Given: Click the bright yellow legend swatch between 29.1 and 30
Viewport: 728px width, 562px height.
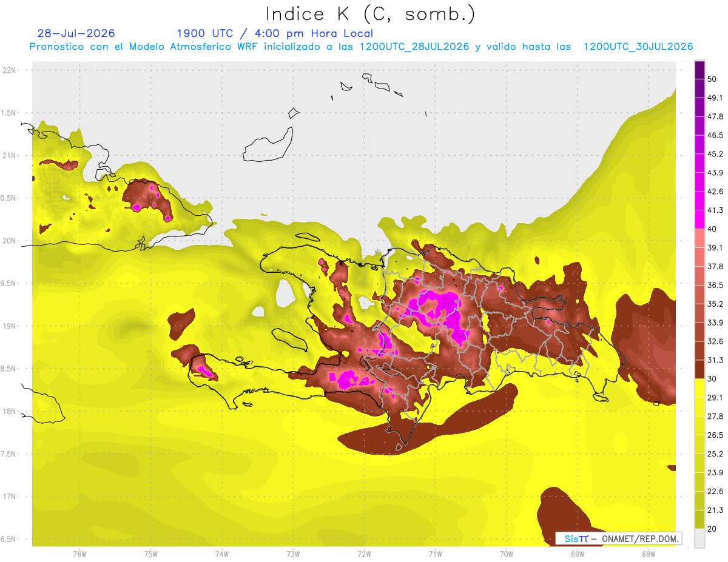Looking at the screenshot, I should [x=699, y=388].
